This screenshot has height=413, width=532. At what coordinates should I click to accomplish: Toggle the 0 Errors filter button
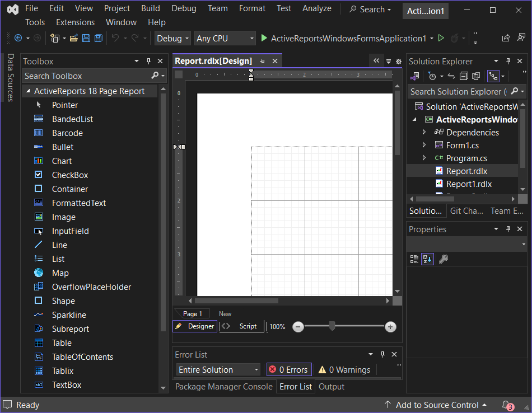pos(289,369)
